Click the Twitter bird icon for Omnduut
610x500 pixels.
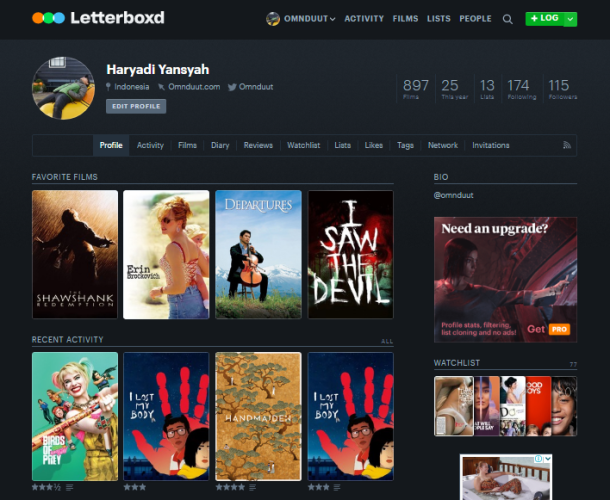coord(231,87)
